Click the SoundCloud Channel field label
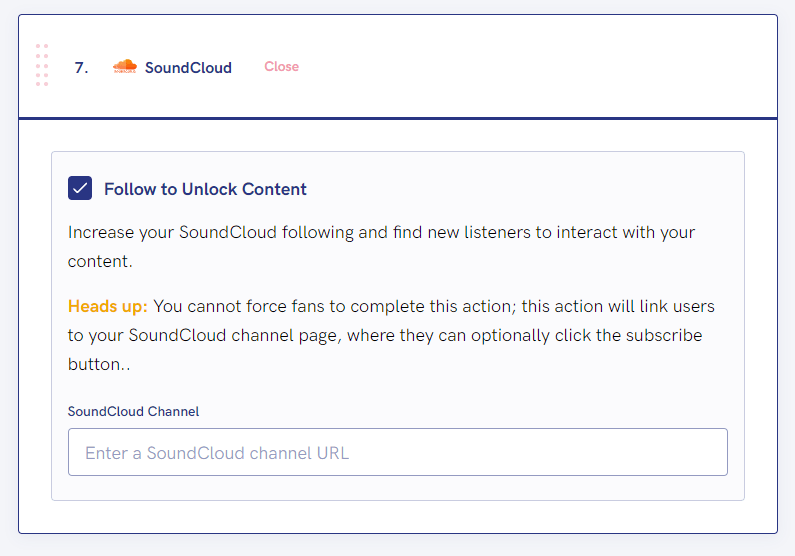The image size is (795, 556). pos(133,411)
